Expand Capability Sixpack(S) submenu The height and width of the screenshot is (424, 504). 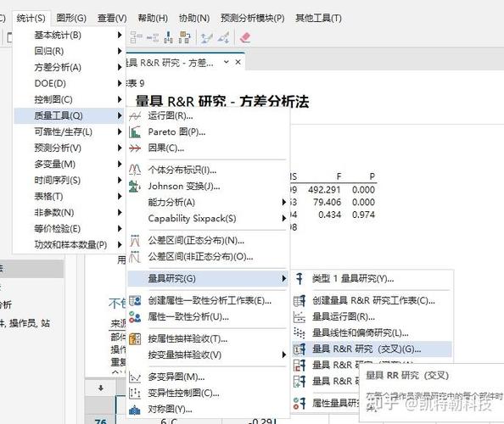click(x=208, y=219)
